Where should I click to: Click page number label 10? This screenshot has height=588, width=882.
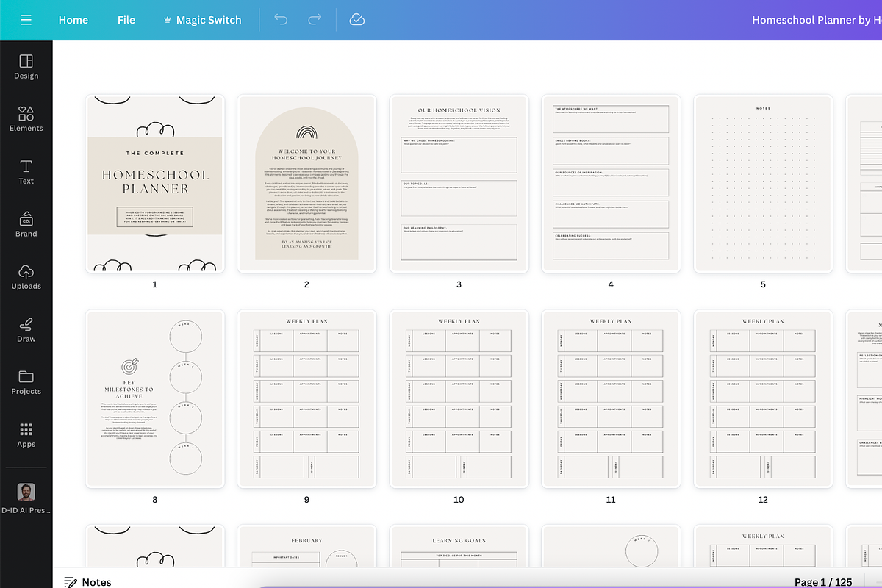tap(459, 500)
